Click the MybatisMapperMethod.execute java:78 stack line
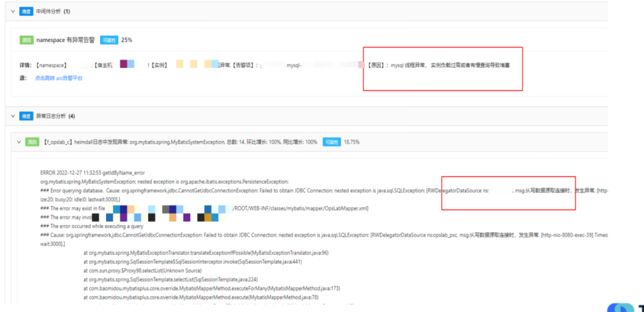Image resolution: width=644 pixels, height=312 pixels. 201,297
